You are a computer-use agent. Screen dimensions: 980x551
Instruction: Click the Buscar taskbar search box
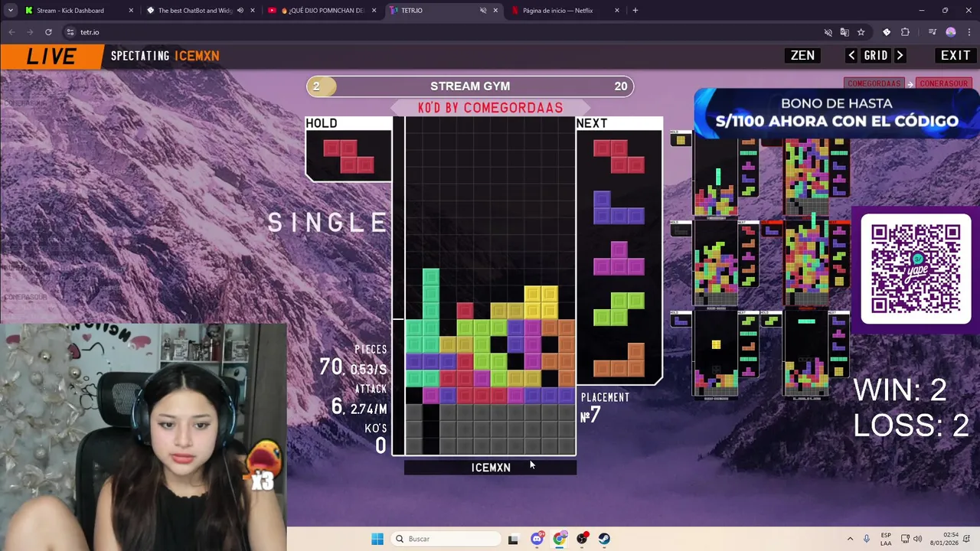pyautogui.click(x=445, y=539)
